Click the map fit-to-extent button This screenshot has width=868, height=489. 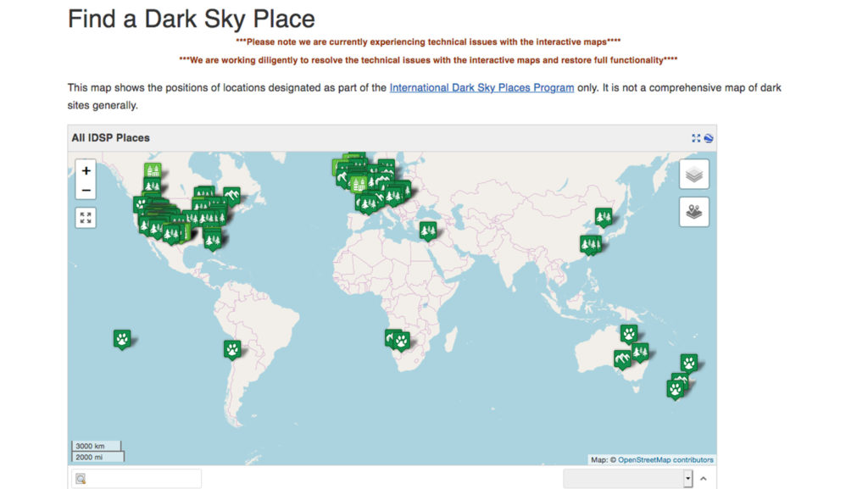(x=86, y=218)
